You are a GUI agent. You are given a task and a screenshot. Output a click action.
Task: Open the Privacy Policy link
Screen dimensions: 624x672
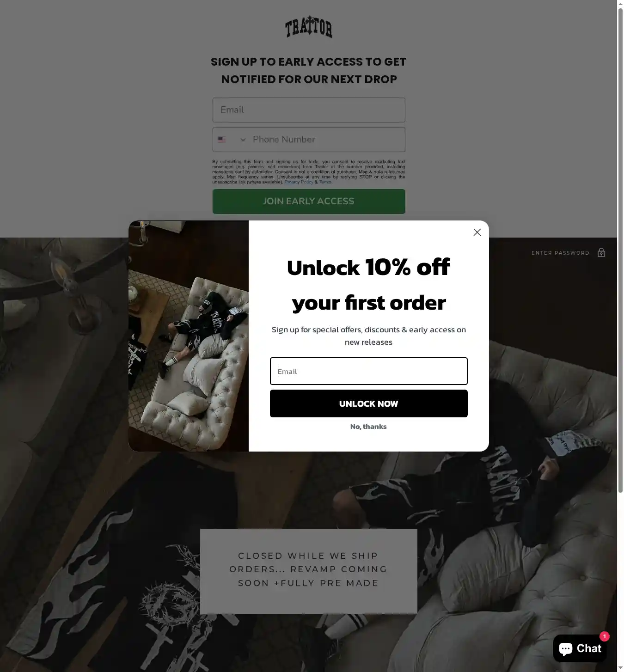[299, 182]
